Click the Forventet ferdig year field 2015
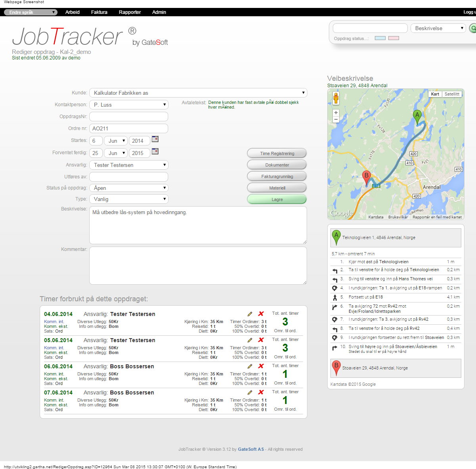 (x=139, y=153)
